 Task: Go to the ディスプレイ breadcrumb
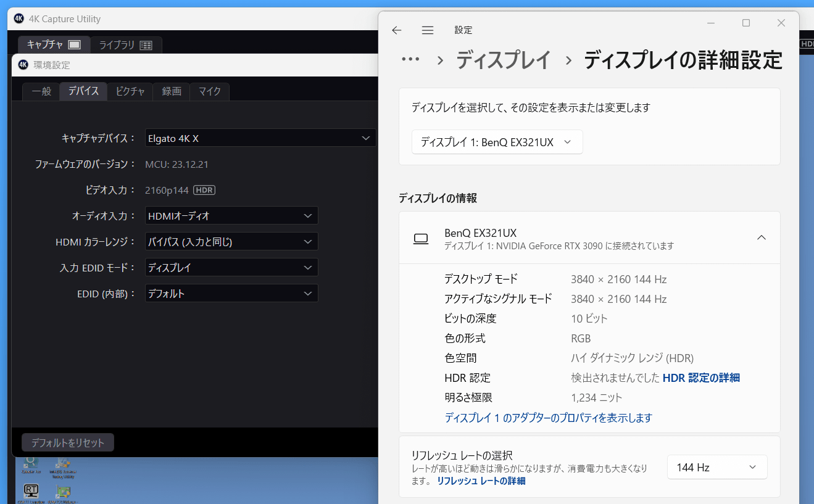[x=503, y=60]
